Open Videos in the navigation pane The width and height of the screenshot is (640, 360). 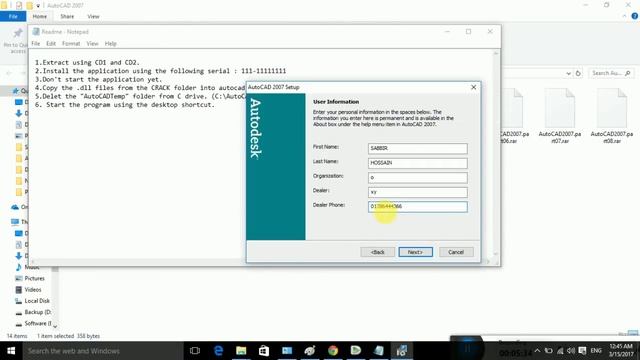click(x=33, y=289)
